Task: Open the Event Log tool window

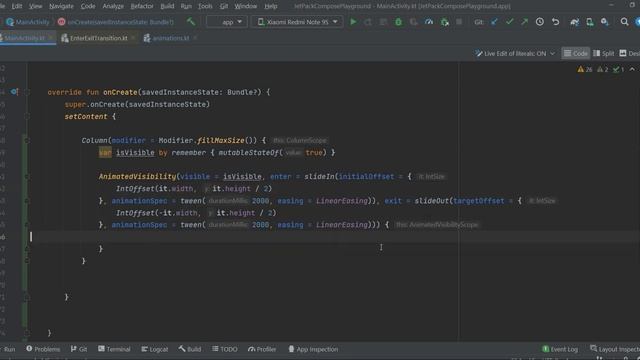Action: pos(560,349)
